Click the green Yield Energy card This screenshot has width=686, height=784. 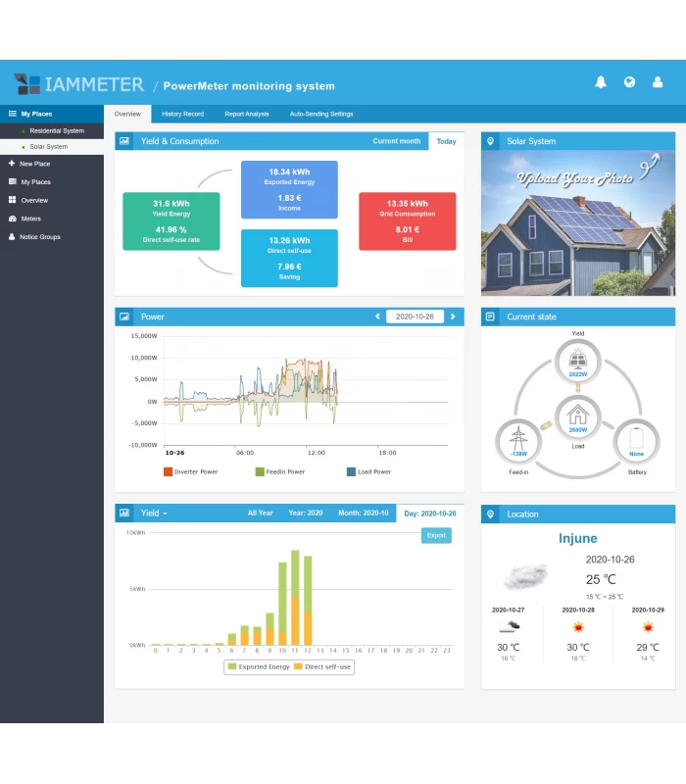pyautogui.click(x=171, y=221)
